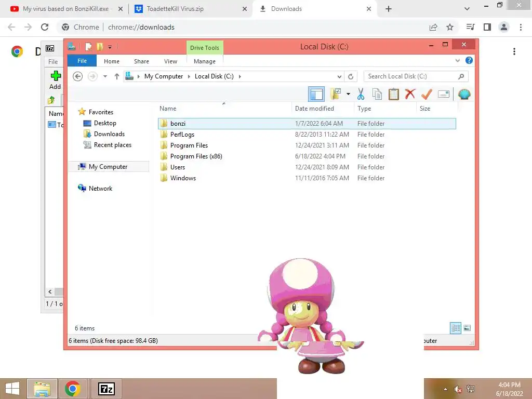Select the Users folder

click(x=307, y=167)
